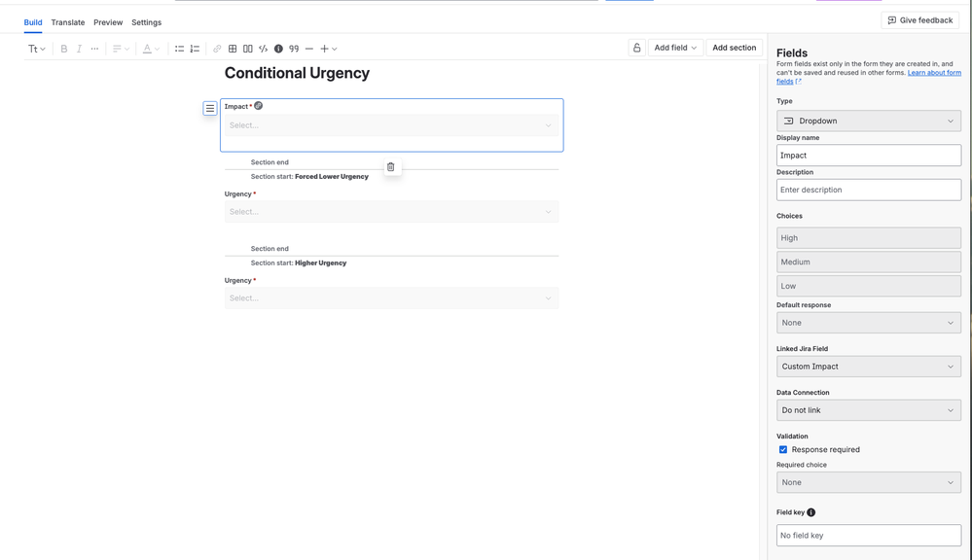Insert a column layout

(248, 49)
